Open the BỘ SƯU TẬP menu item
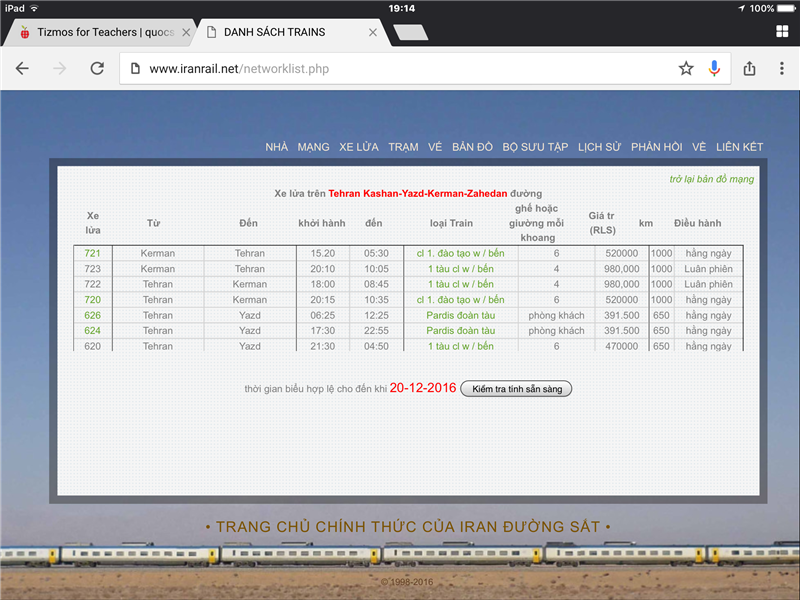The width and height of the screenshot is (800, 600). [535, 147]
